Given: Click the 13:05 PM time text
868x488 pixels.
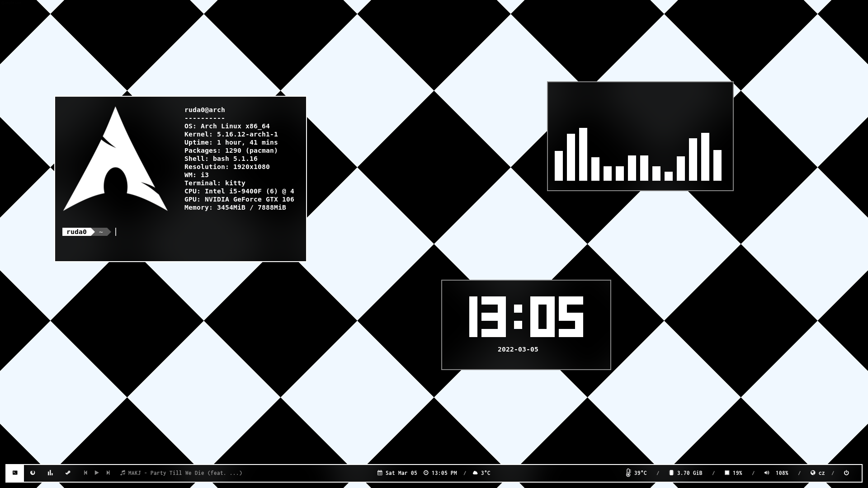Looking at the screenshot, I should [444, 473].
